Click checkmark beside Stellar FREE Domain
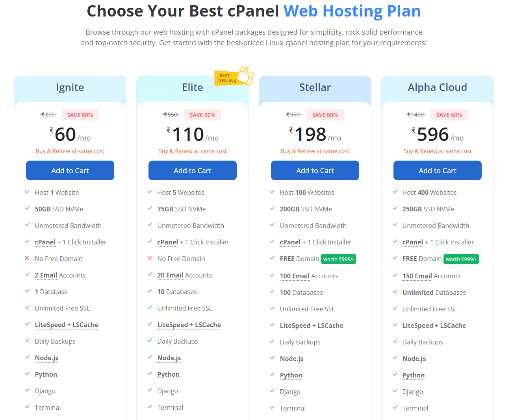The height and width of the screenshot is (420, 512). click(x=272, y=258)
